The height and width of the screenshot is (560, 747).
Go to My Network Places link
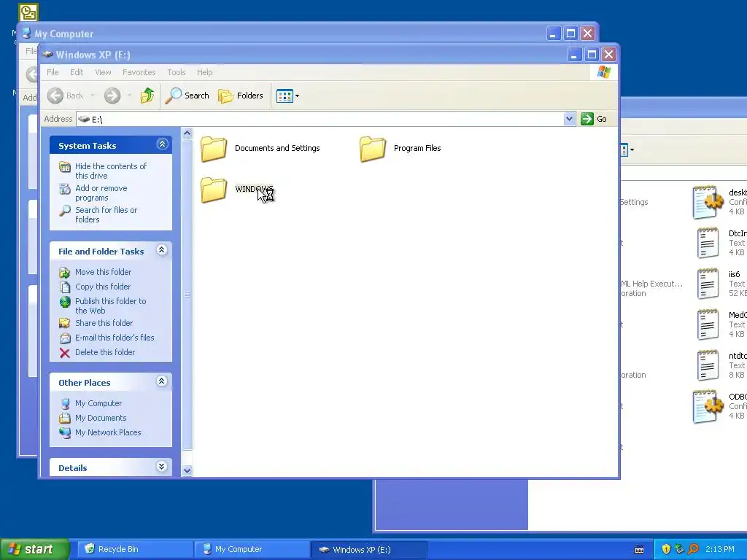[108, 432]
